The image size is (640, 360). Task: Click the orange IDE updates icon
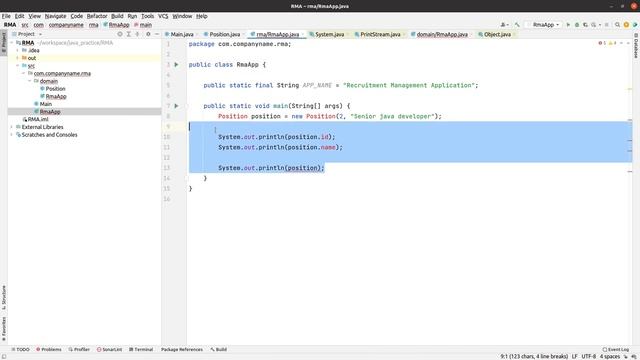point(626,25)
